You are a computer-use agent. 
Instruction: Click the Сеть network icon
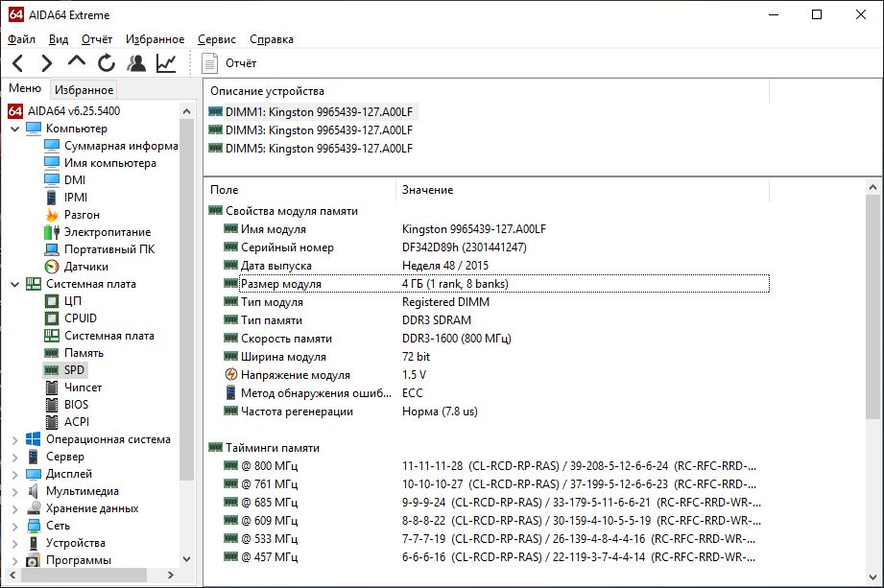pyautogui.click(x=34, y=526)
